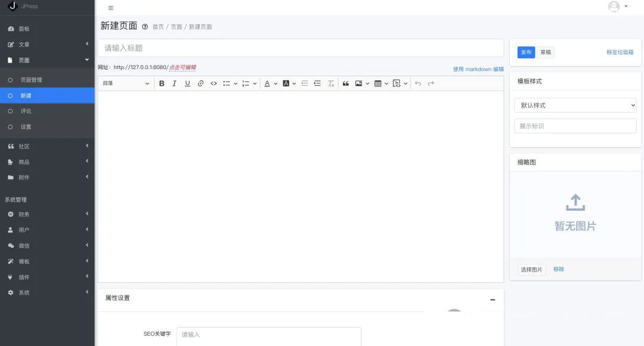Screen dimensions: 644x346
Task: Open 页面管理 in the sidebar
Action: [x=31, y=80]
